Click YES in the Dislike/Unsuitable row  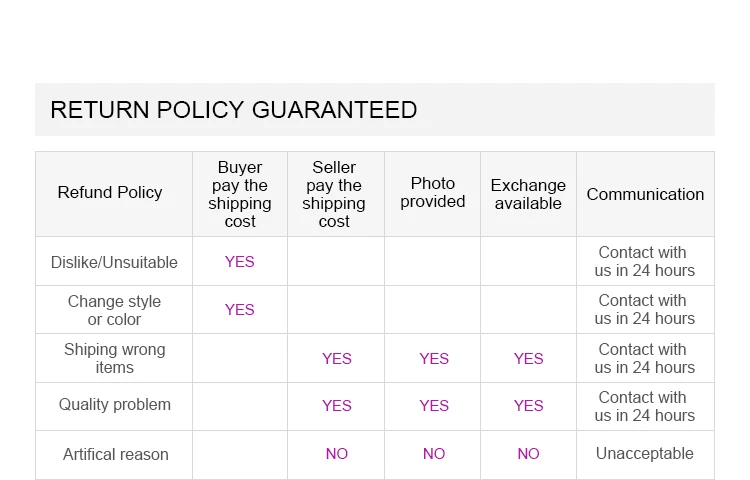tap(240, 262)
